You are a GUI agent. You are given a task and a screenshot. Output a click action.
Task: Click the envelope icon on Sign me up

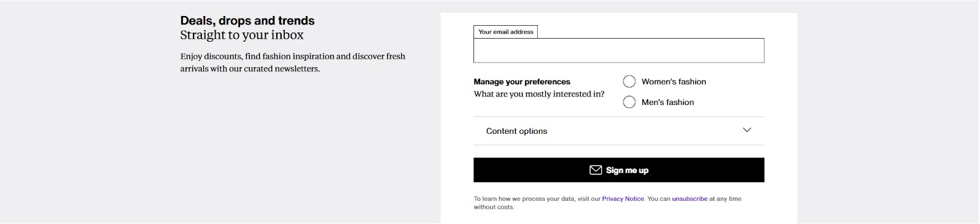click(595, 170)
